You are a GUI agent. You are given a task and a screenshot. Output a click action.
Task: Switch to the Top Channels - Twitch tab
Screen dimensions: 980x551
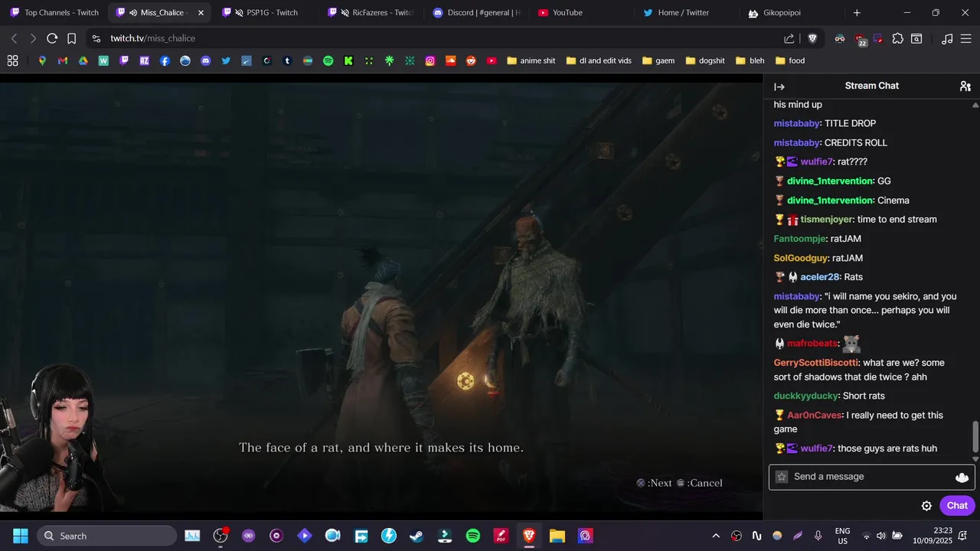(54, 12)
